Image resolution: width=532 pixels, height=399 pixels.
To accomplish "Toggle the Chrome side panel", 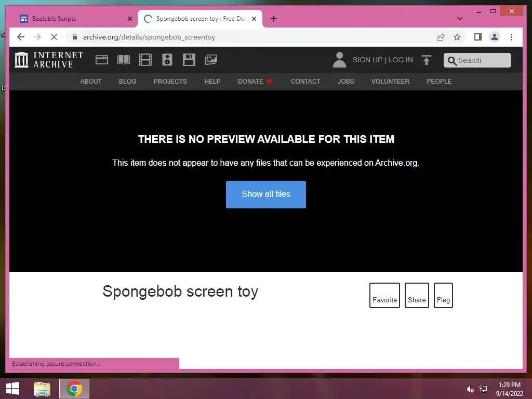I will pyautogui.click(x=478, y=37).
